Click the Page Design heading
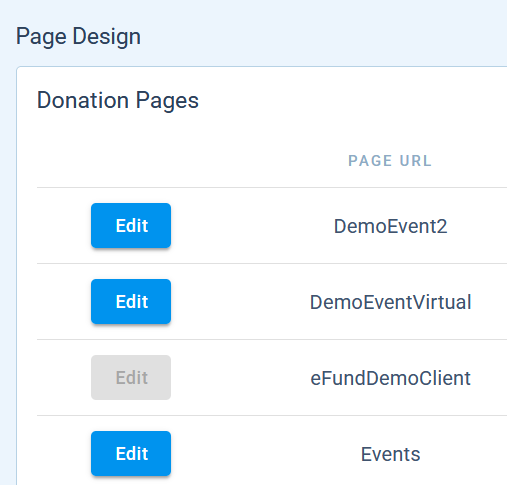Image resolution: width=507 pixels, height=485 pixels. 78,37
